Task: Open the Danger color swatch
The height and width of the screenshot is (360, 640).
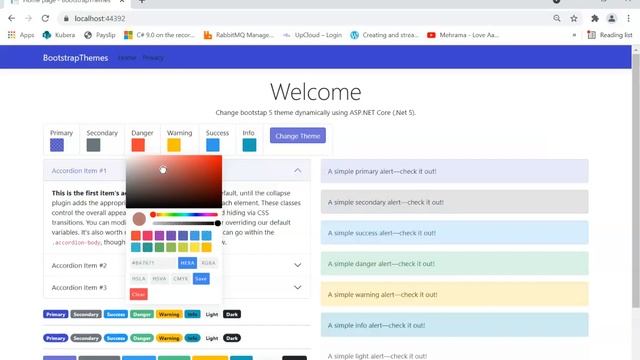Action: pos(138,145)
